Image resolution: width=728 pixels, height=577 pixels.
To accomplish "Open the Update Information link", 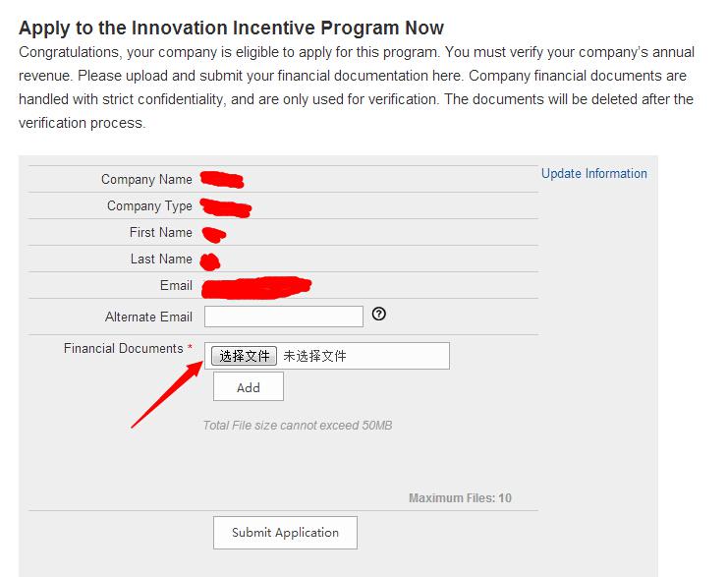I will pyautogui.click(x=593, y=173).
